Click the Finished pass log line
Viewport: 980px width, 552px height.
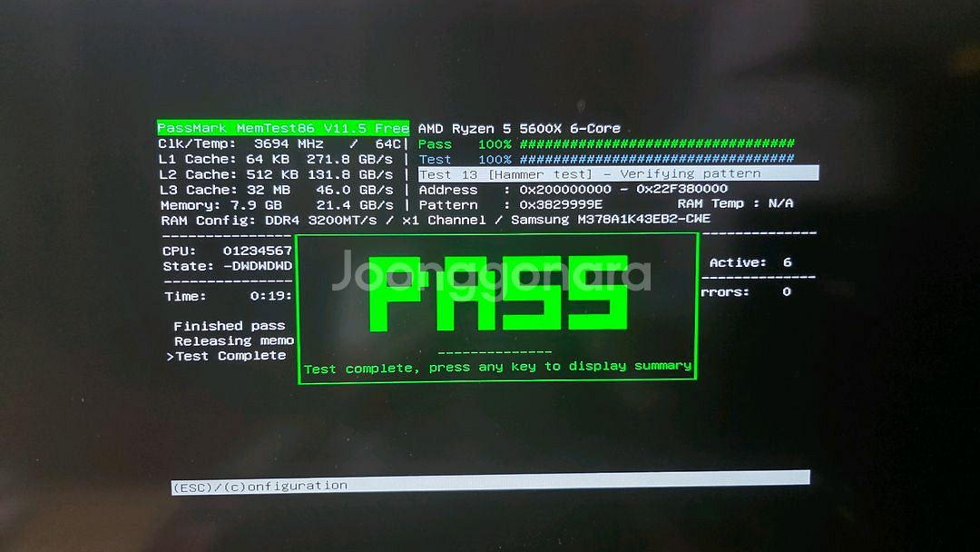pyautogui.click(x=229, y=326)
